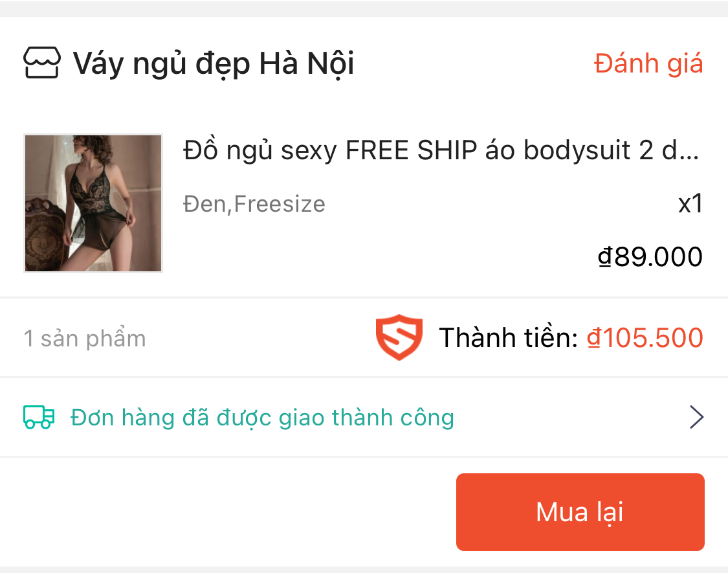The width and height of the screenshot is (728, 573).
Task: Tap the đ89.000 item price
Action: [x=650, y=256]
